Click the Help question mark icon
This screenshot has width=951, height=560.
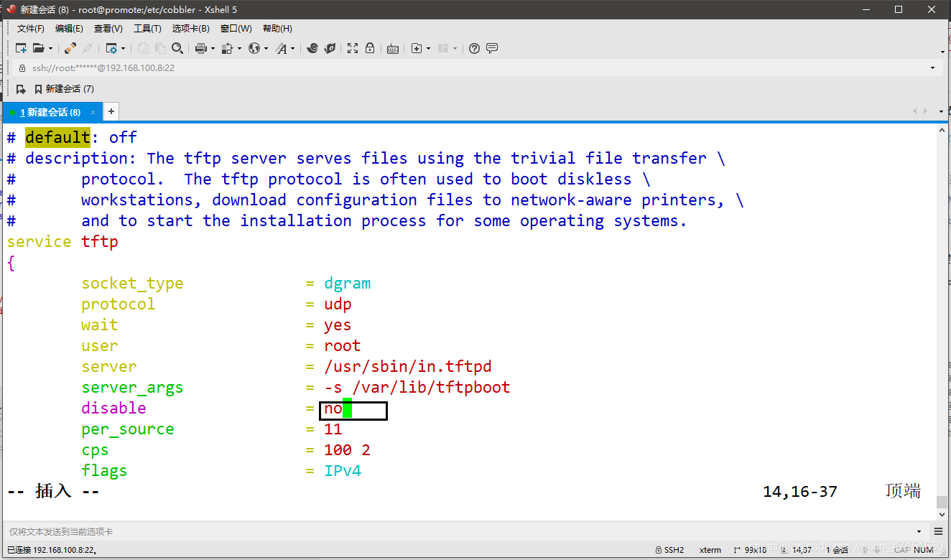pyautogui.click(x=474, y=48)
